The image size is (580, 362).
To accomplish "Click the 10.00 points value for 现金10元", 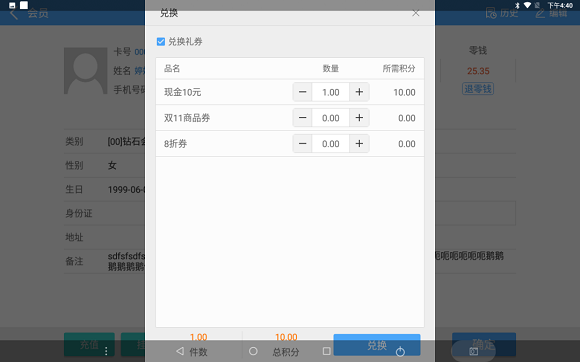I will click(x=404, y=92).
